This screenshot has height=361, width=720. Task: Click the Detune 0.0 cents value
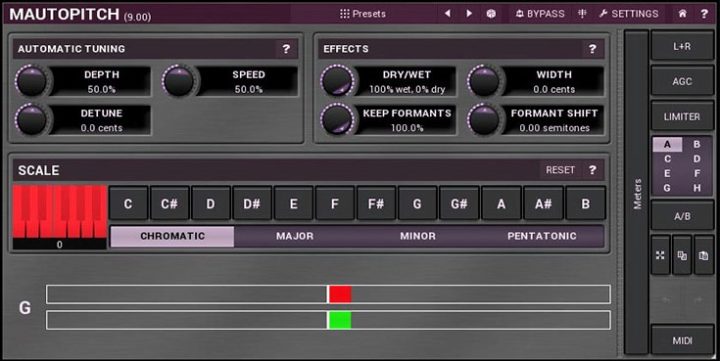(101, 128)
